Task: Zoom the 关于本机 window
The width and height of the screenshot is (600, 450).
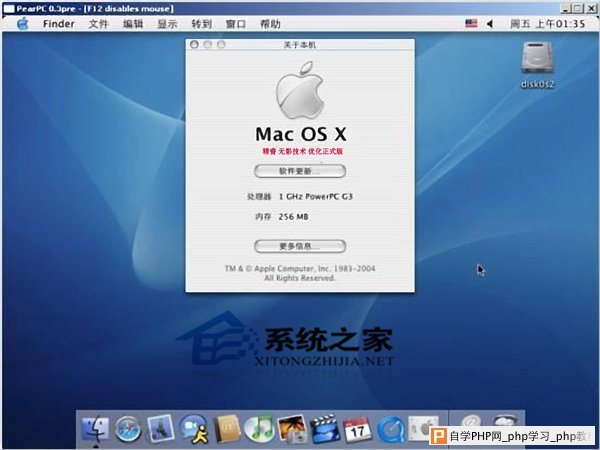Action: click(x=221, y=45)
